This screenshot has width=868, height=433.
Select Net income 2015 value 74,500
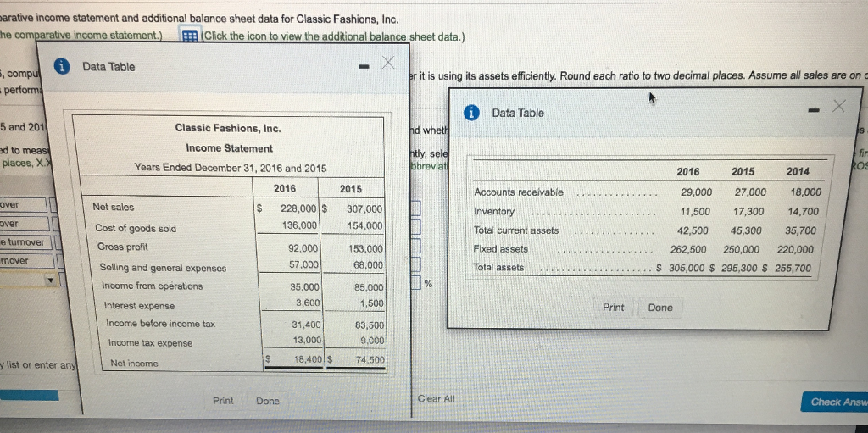coord(370,358)
